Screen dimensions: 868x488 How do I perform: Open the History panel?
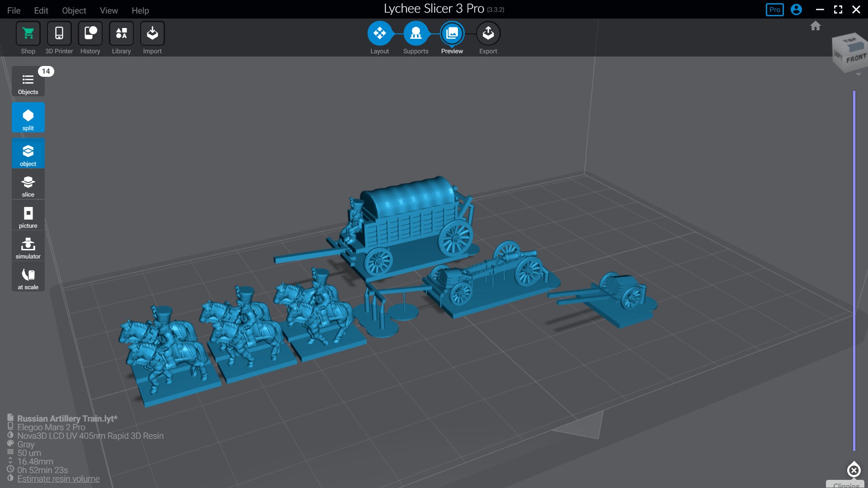(90, 33)
